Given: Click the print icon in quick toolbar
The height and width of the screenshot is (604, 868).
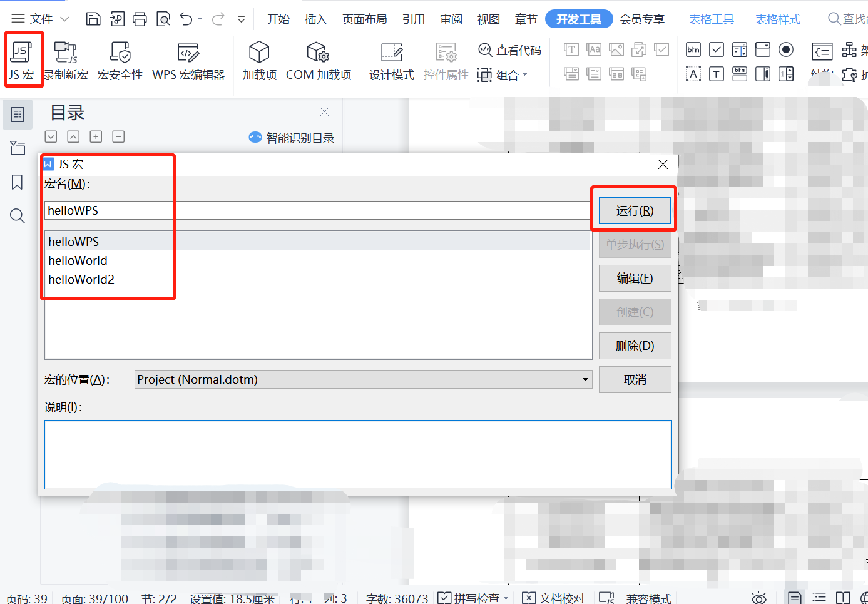Looking at the screenshot, I should [140, 19].
